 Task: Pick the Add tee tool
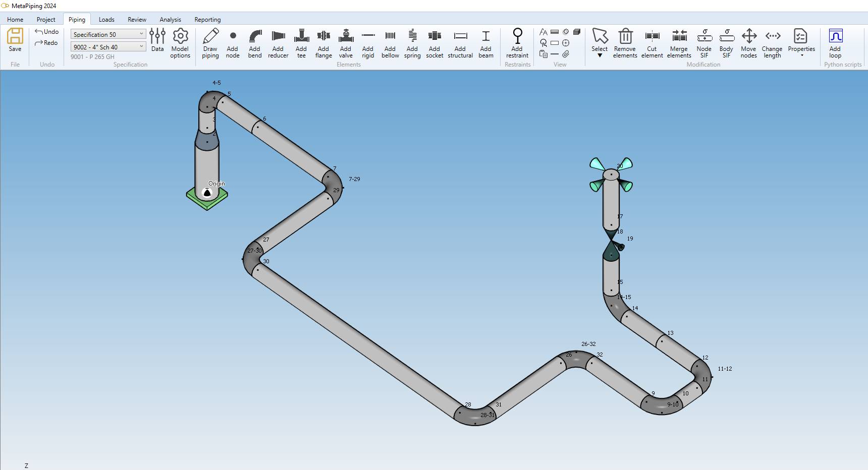coord(301,43)
